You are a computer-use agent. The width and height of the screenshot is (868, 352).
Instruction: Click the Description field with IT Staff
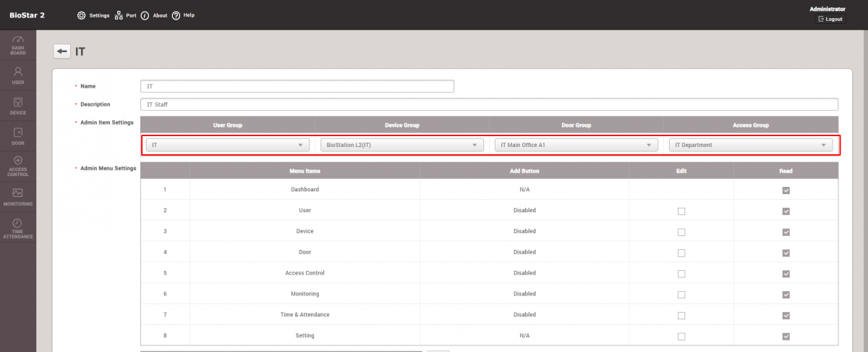488,104
